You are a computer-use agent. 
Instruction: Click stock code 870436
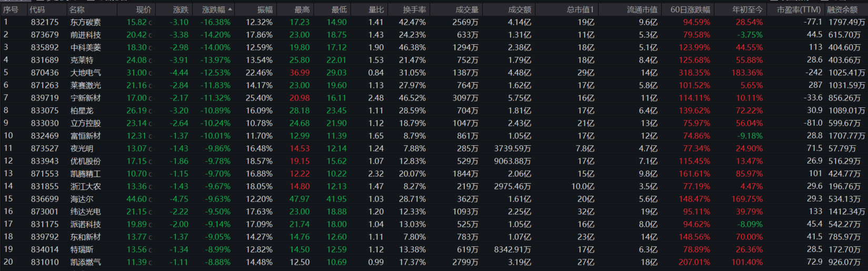[x=45, y=73]
